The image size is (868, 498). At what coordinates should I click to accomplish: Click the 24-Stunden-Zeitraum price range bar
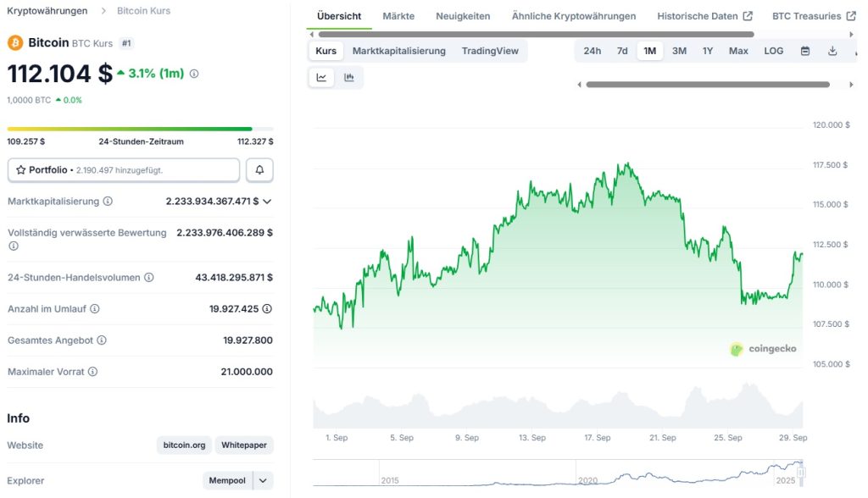point(140,129)
